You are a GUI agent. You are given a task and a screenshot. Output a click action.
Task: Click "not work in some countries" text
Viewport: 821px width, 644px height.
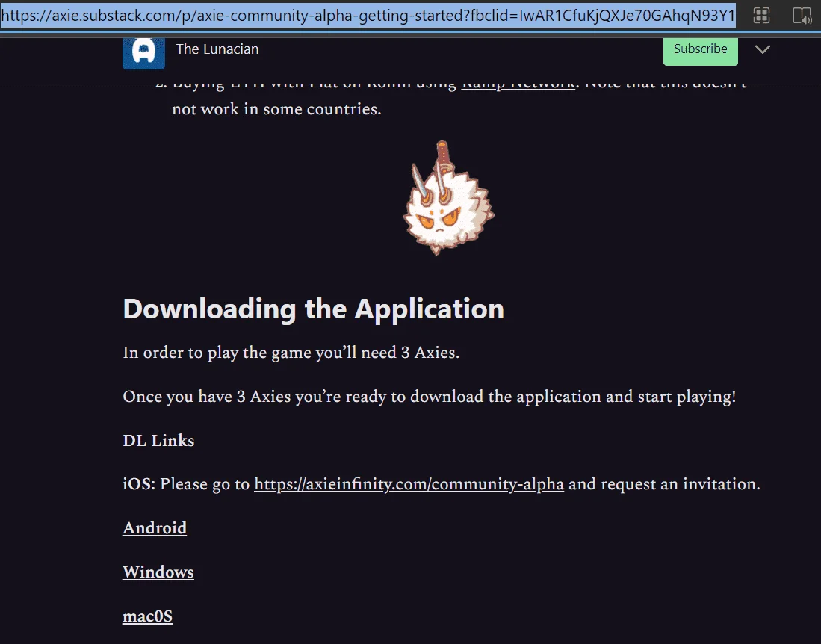[x=276, y=109]
